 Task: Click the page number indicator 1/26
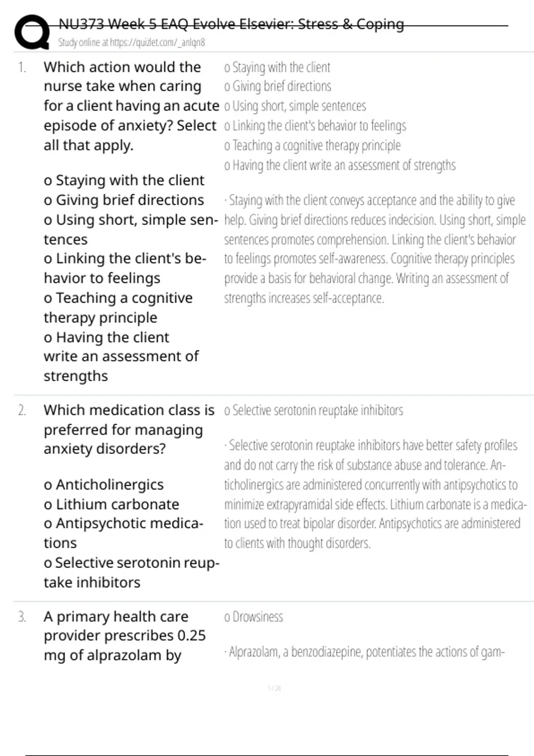pos(274,688)
